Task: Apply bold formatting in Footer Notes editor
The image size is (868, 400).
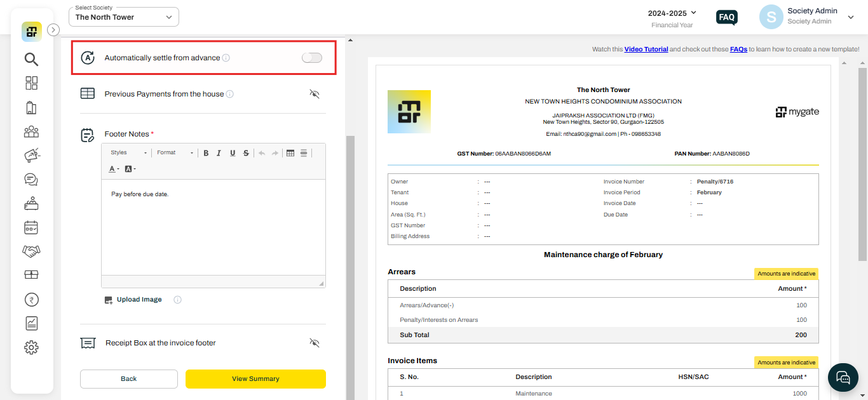Action: click(x=205, y=152)
